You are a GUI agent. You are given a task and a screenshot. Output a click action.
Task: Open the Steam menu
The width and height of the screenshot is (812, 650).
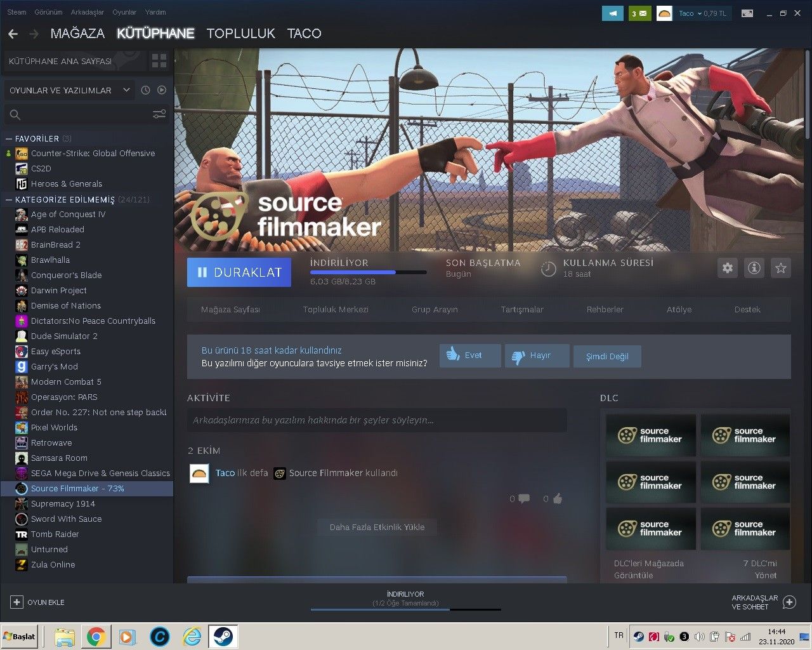(x=17, y=12)
